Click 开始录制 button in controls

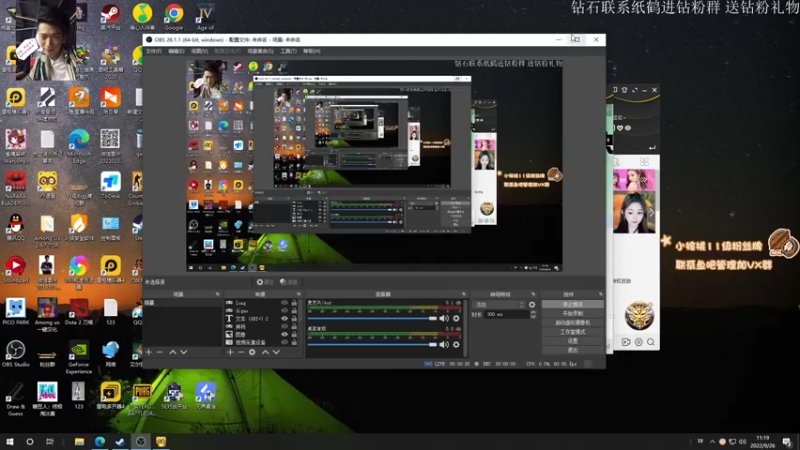coord(571,313)
